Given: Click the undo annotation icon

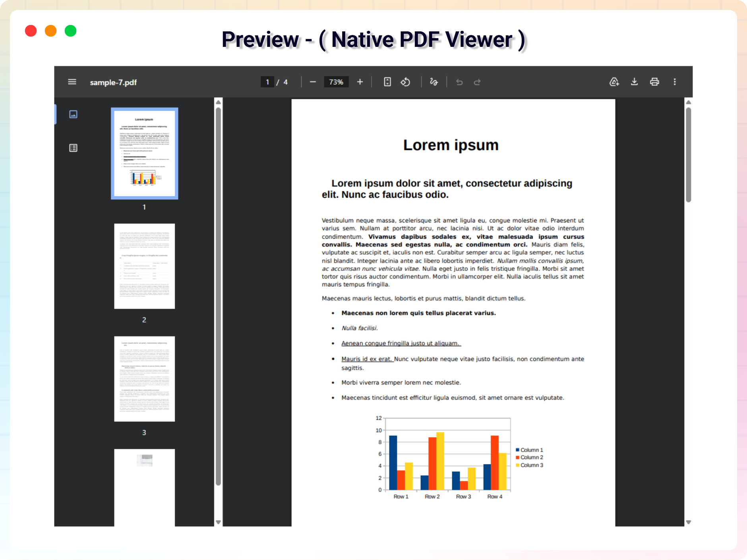Looking at the screenshot, I should point(459,82).
